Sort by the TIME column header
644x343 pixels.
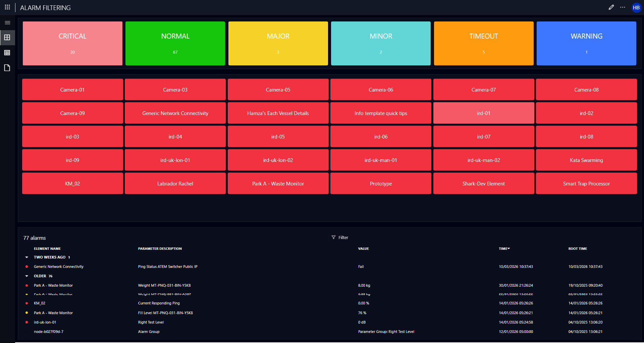[504, 248]
